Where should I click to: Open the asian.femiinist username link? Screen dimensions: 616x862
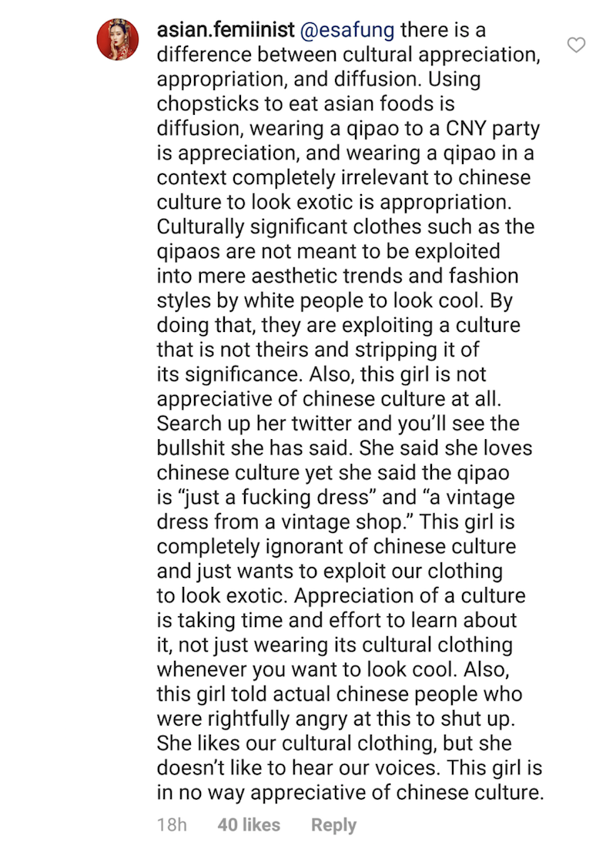[x=226, y=30]
